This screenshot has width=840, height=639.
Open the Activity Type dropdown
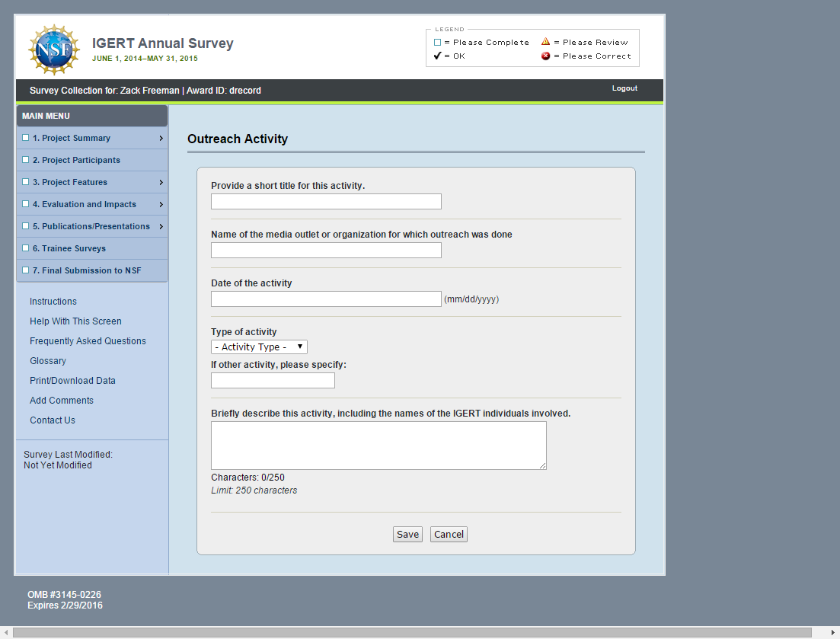point(259,347)
